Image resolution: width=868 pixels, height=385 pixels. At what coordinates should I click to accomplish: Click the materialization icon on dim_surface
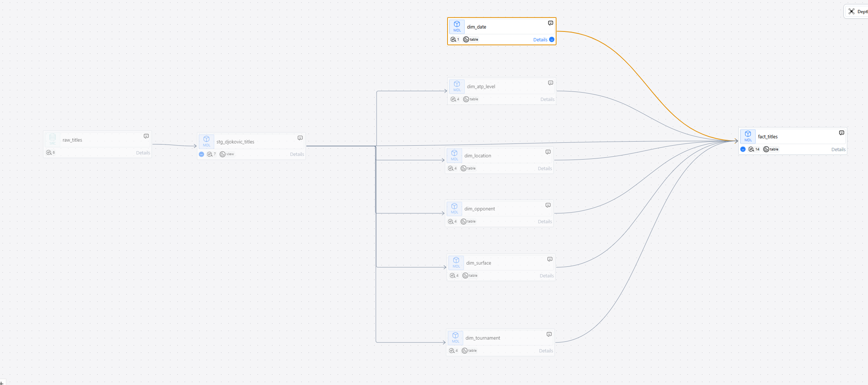(x=465, y=276)
